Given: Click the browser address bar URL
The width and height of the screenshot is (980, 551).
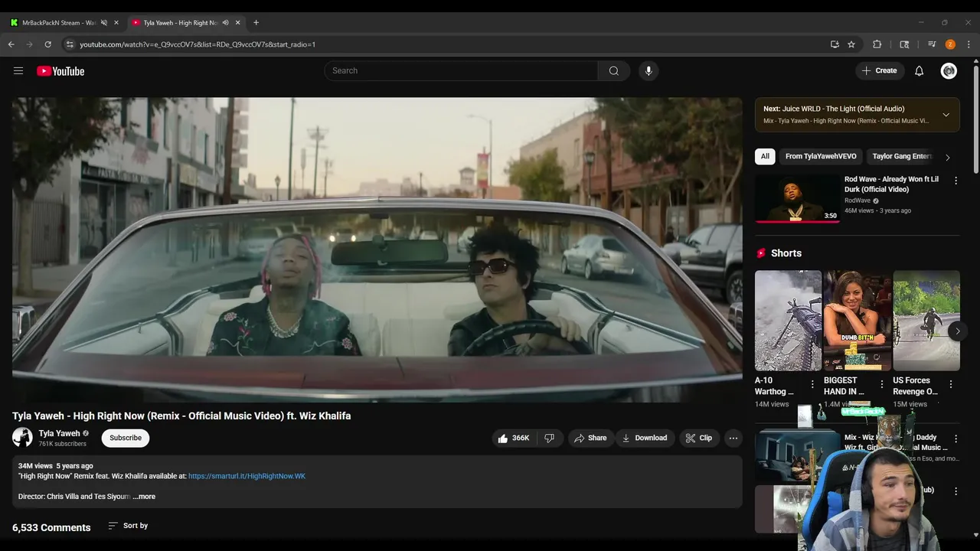Looking at the screenshot, I should point(198,44).
